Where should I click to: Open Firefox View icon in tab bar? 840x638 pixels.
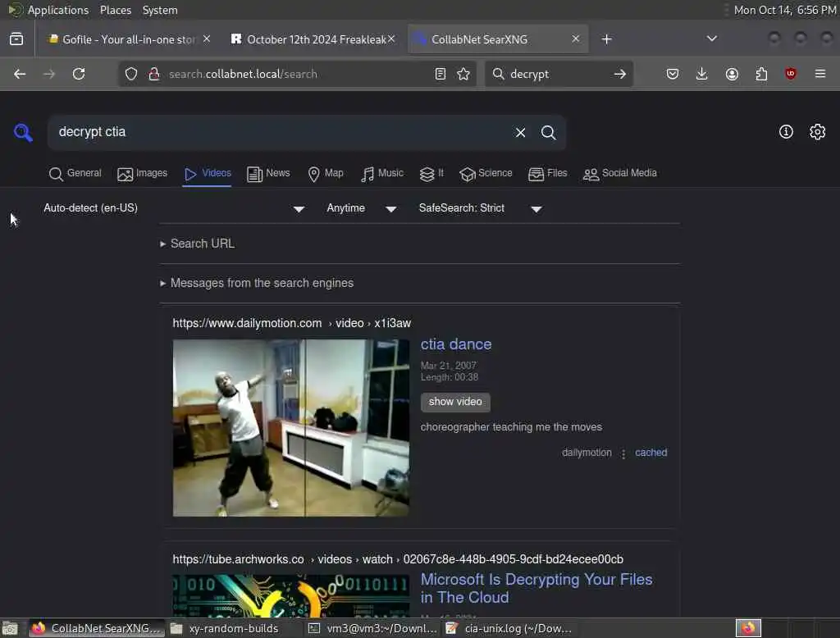[x=16, y=39]
